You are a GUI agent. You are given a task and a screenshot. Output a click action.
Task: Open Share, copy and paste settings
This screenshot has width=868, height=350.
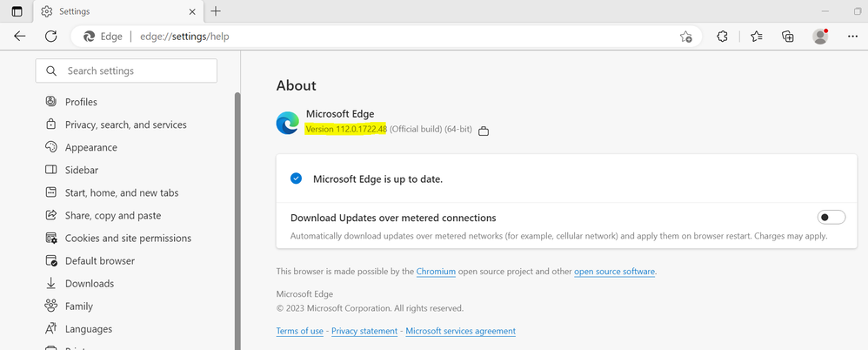click(113, 215)
